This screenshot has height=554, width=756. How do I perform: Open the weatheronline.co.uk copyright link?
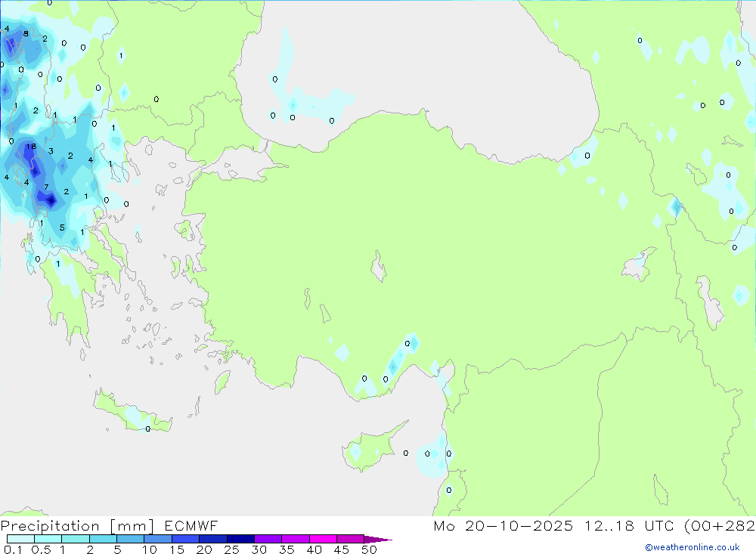tap(692, 547)
